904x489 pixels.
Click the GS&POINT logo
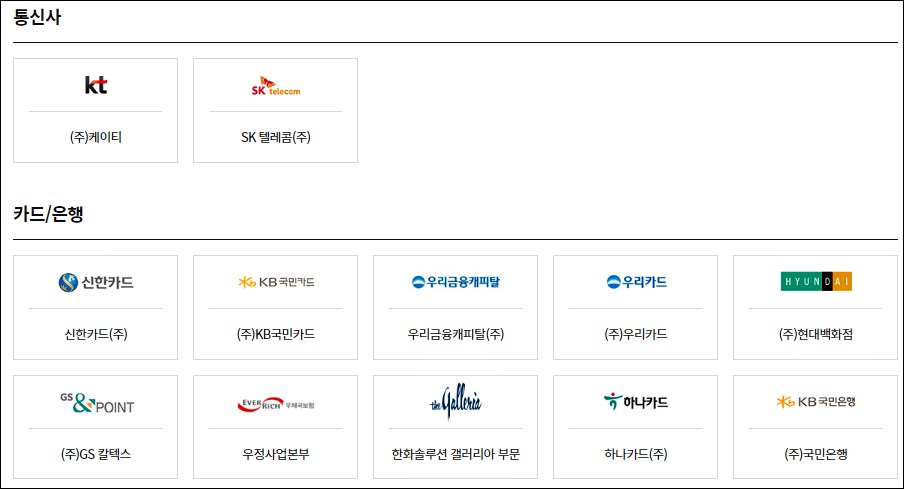96,403
